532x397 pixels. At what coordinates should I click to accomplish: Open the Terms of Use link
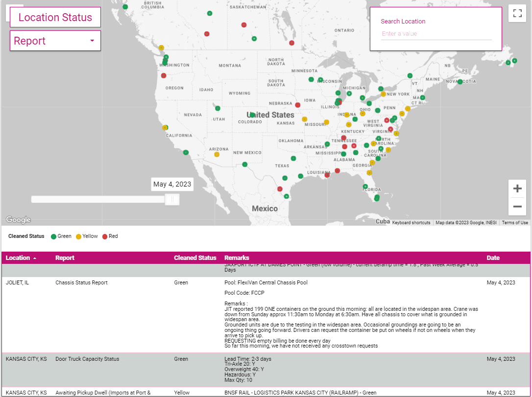point(515,223)
